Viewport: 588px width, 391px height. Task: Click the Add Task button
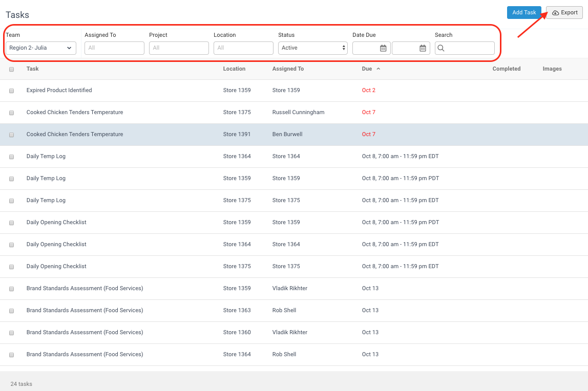(524, 12)
